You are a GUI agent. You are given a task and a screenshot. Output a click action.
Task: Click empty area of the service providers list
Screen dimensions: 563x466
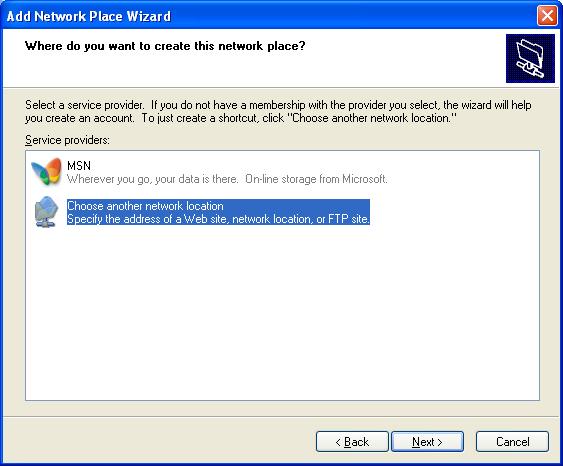[x=282, y=312]
